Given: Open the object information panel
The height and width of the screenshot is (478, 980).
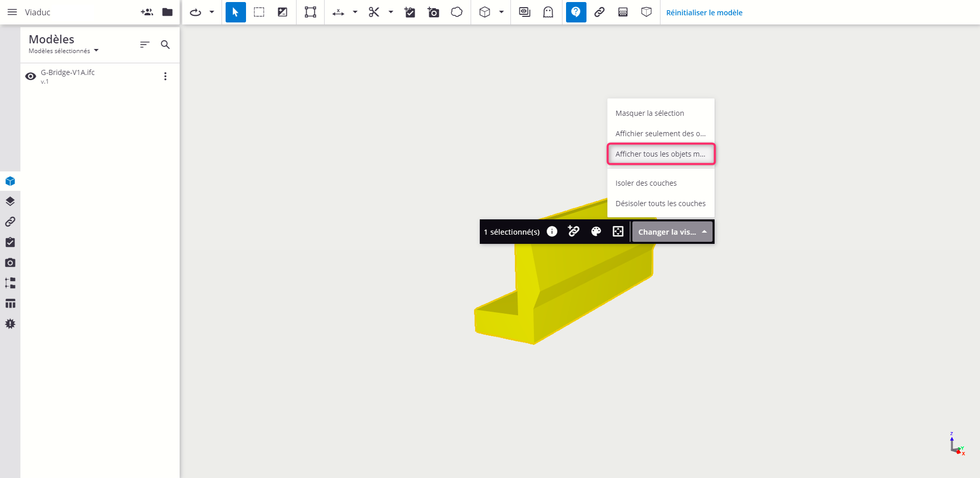Looking at the screenshot, I should tap(552, 232).
